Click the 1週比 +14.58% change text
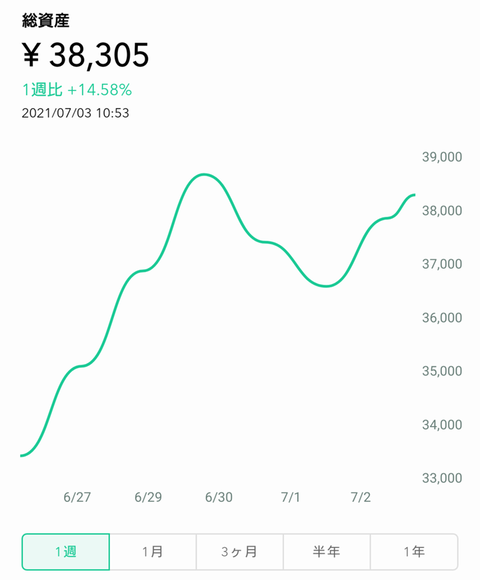 click(x=77, y=90)
